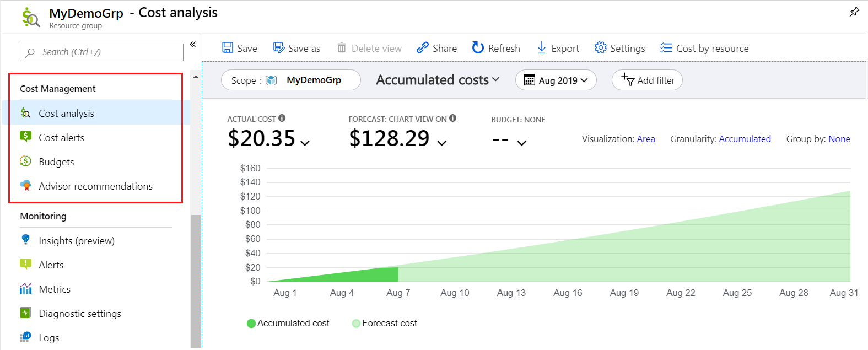Viewport: 868px width, 350px height.
Task: Pin this blade using the pin icon
Action: 854,12
